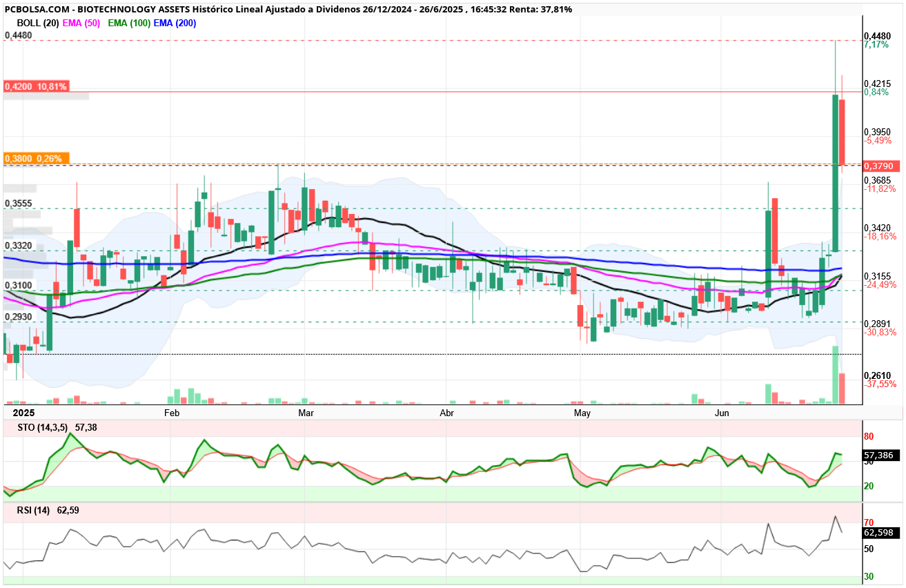The height and width of the screenshot is (588, 906).
Task: Click the tallest green volume bar in June
Action: 835,375
